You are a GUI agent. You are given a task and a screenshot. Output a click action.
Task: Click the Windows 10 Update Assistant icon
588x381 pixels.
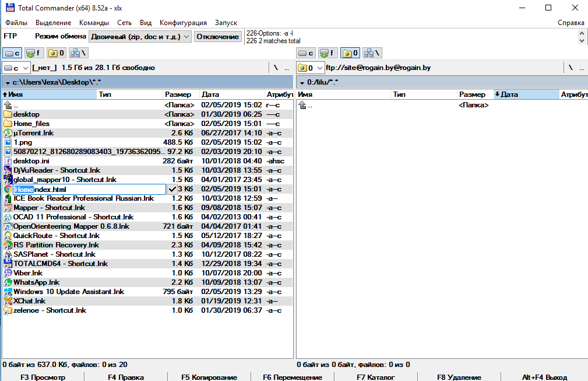(8, 292)
